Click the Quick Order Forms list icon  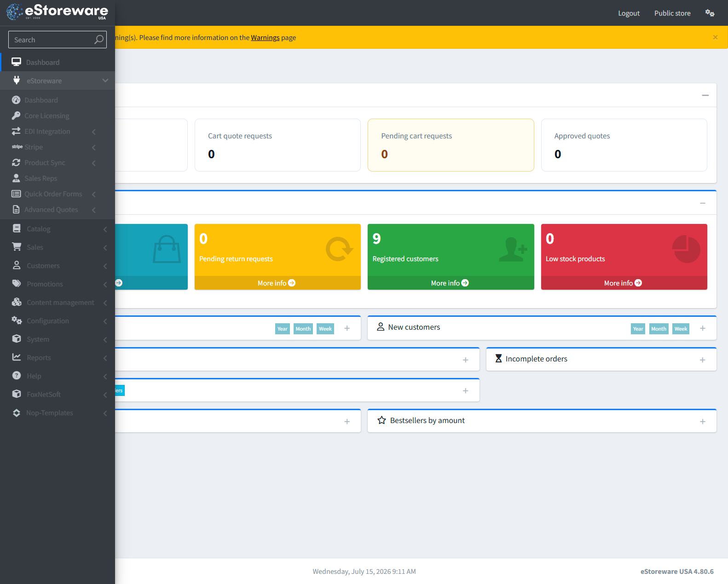16,194
